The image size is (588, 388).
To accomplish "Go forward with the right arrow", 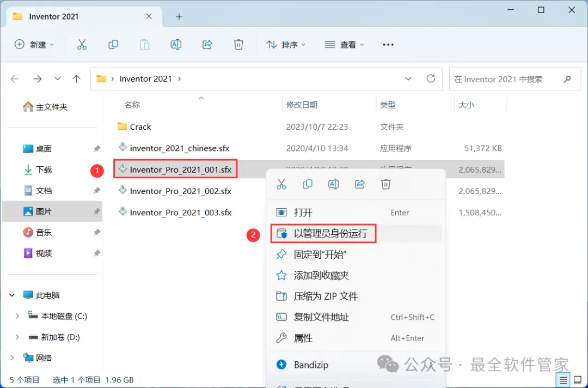I will pyautogui.click(x=38, y=79).
